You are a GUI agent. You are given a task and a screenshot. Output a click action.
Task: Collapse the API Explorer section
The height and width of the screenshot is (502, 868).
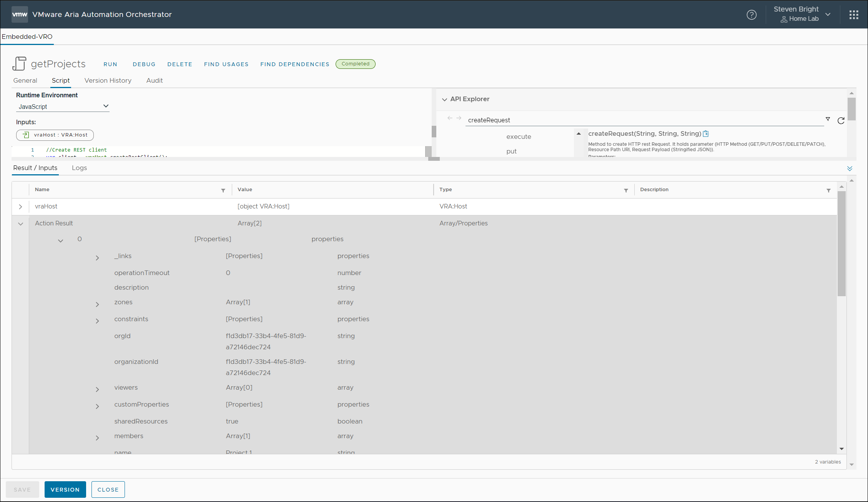point(444,100)
